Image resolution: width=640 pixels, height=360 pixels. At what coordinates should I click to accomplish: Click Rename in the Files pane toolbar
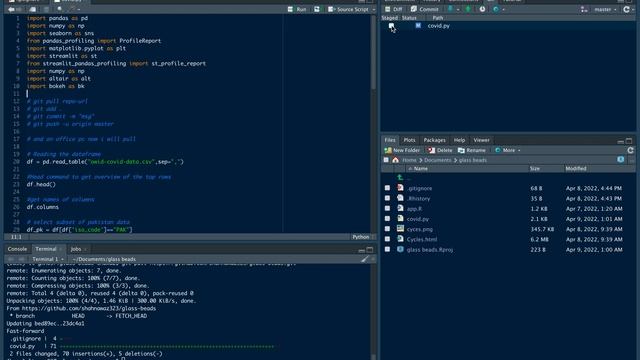pyautogui.click(x=472, y=150)
